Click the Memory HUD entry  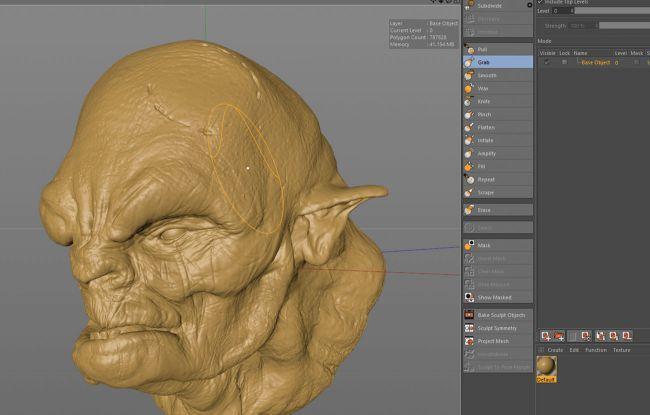pyautogui.click(x=422, y=44)
